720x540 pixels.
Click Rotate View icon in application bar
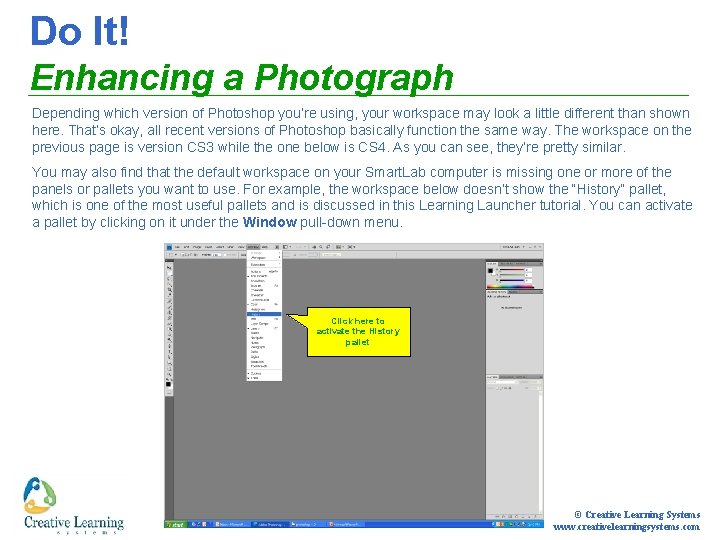328,247
